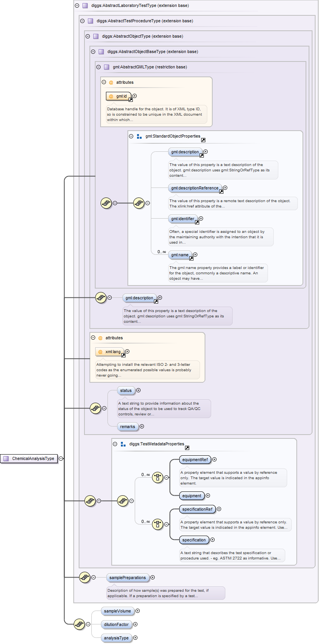This screenshot has width=319, height=644.
Task: Expand the status element
Action: [139, 390]
